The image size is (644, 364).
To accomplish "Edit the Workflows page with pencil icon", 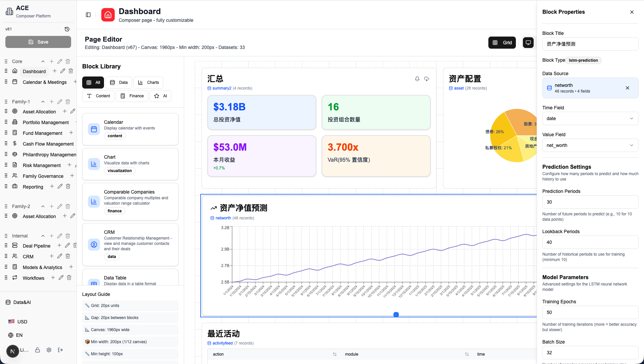I will tap(61, 278).
